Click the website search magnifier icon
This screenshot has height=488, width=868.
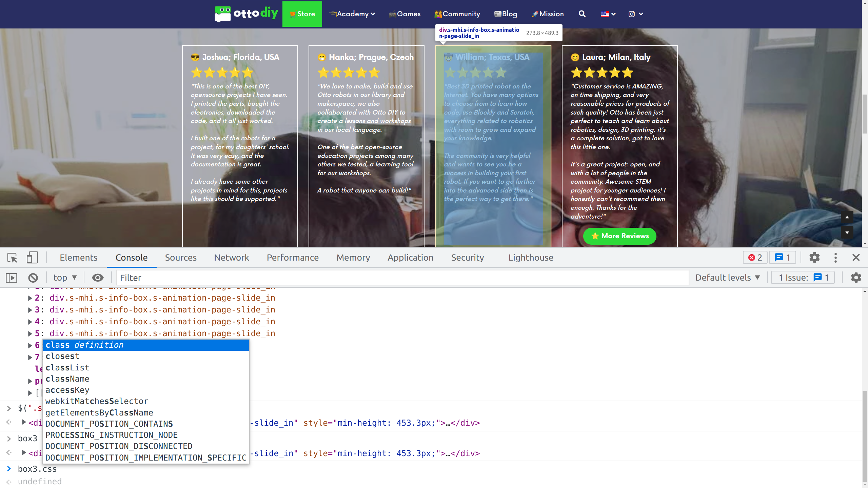pyautogui.click(x=582, y=14)
